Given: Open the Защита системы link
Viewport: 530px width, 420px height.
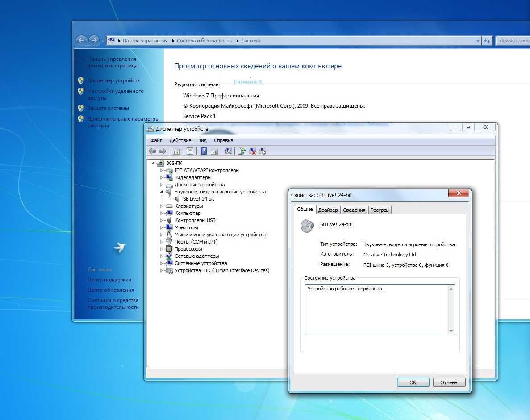Looking at the screenshot, I should pos(108,108).
